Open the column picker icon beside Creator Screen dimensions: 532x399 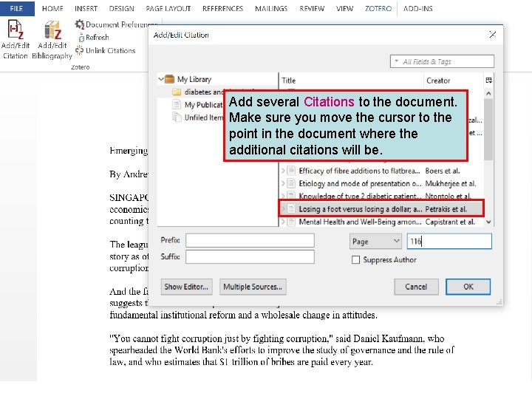click(x=488, y=81)
